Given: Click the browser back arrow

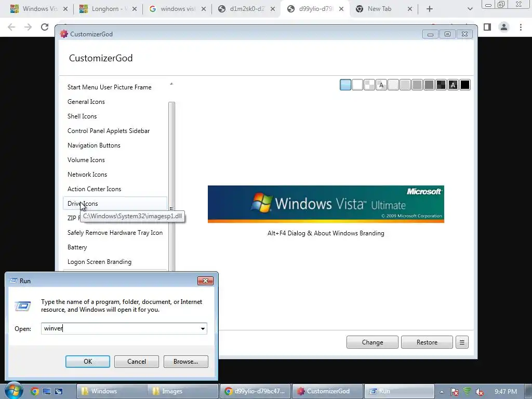Looking at the screenshot, I should coord(11,27).
